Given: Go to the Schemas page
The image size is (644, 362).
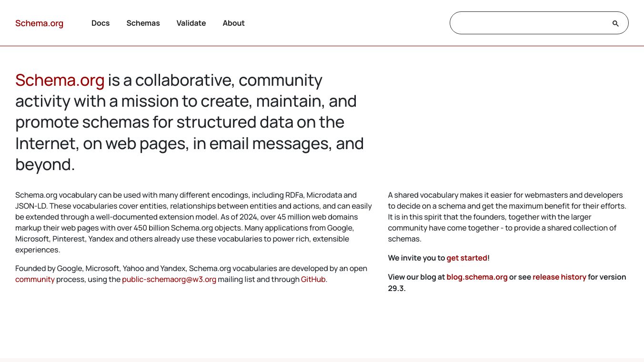Looking at the screenshot, I should point(143,23).
